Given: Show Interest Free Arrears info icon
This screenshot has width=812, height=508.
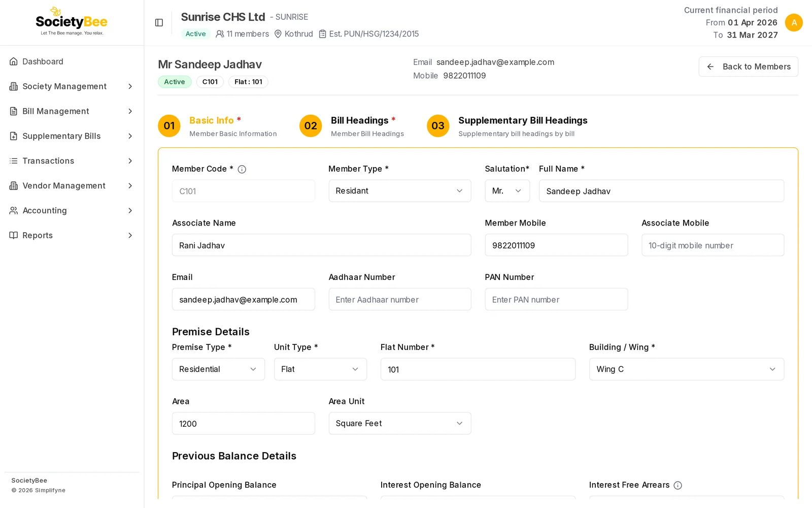Looking at the screenshot, I should pos(678,485).
